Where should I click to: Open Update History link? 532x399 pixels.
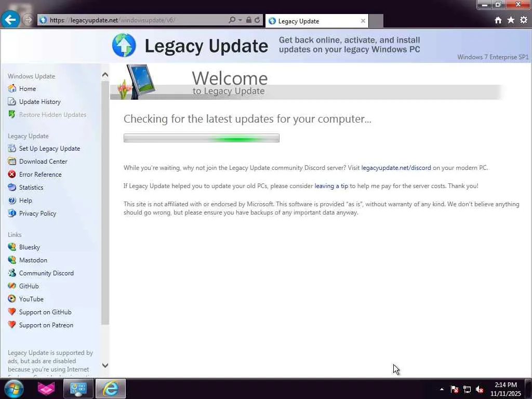pos(39,102)
